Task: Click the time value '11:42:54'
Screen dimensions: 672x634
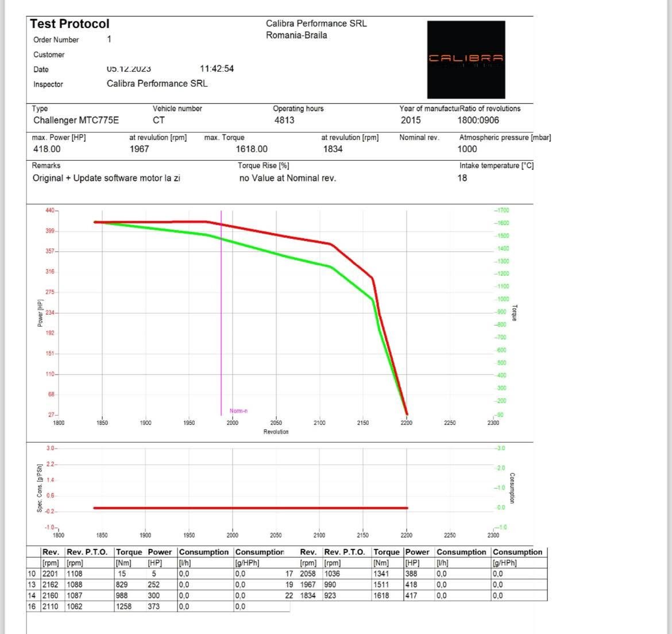Action: [x=217, y=68]
